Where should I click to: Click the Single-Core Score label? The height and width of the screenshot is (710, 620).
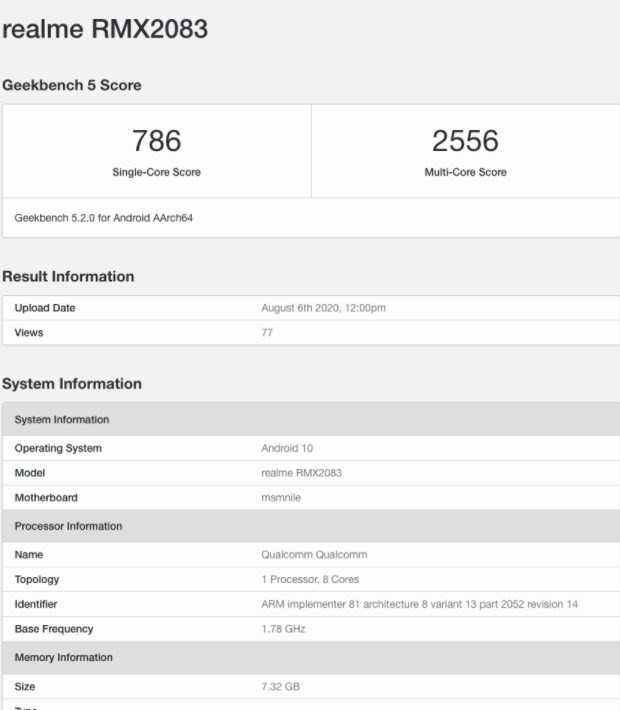click(x=157, y=172)
